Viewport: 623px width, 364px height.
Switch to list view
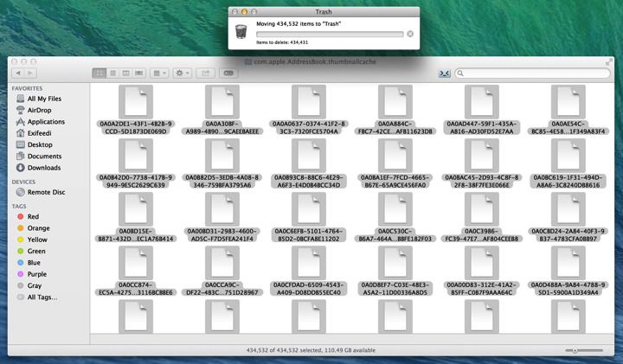pyautogui.click(x=112, y=73)
